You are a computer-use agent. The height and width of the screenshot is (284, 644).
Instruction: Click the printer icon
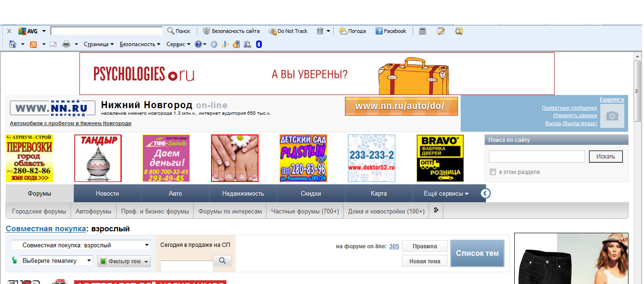66,44
